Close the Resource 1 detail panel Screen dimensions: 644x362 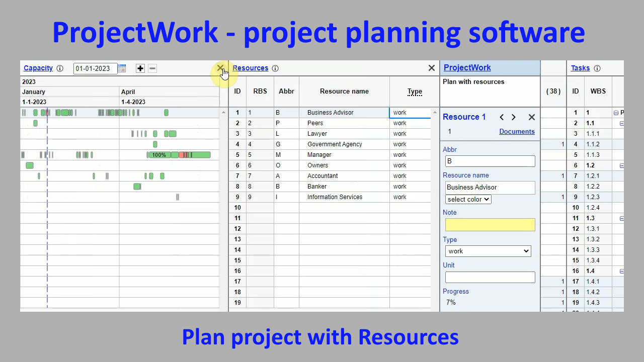pyautogui.click(x=532, y=117)
